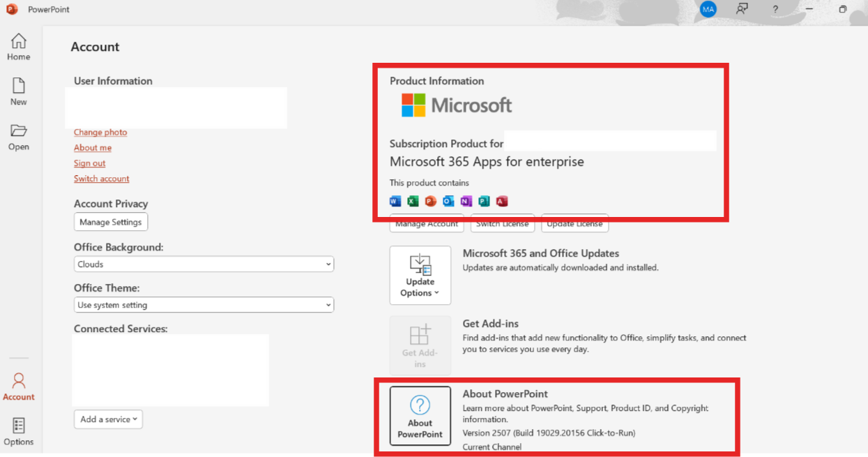868x457 pixels.
Task: Click the Manage Settings button
Action: (x=111, y=222)
